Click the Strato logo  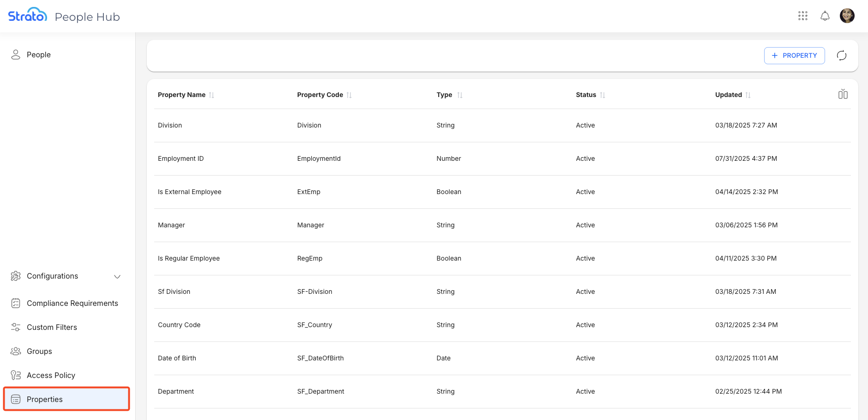pos(28,15)
